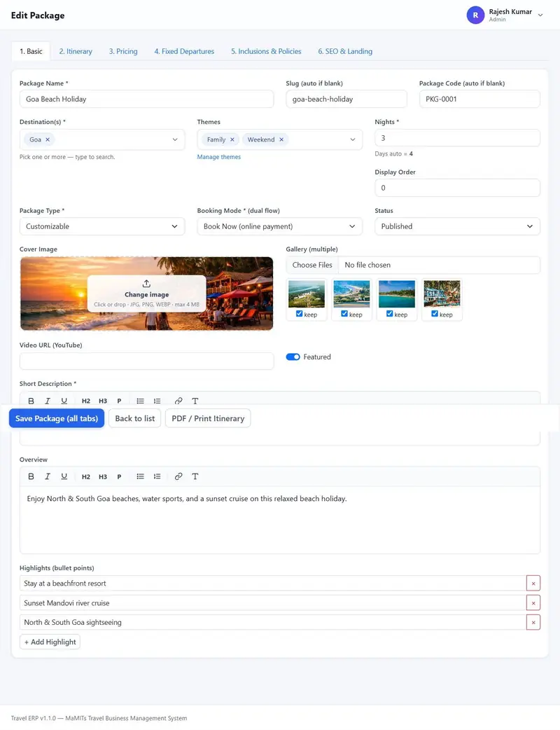Image resolution: width=560 pixels, height=730 pixels.
Task: Click the Back to list button
Action: [135, 418]
